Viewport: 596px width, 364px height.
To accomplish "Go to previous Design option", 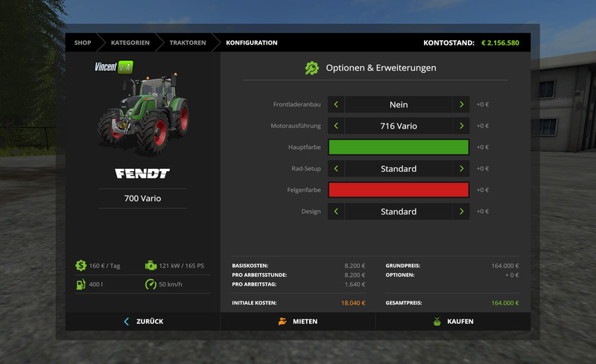I will (336, 211).
